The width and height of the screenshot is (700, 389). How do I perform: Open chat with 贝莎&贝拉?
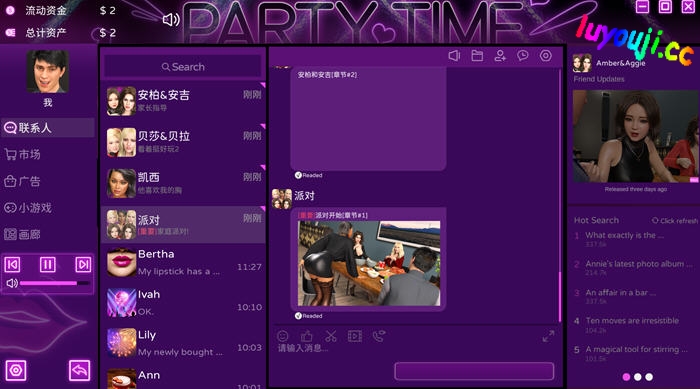tap(183, 142)
